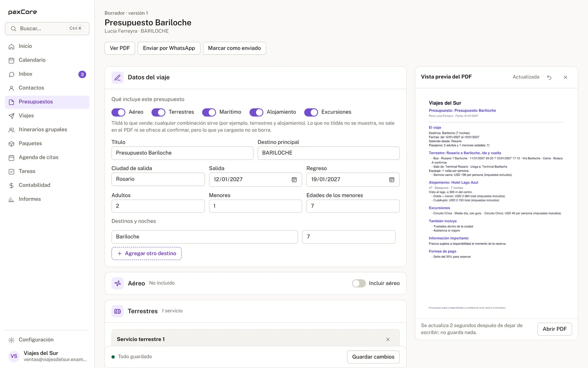Viewport: 588px width, 368px height.
Task: Disable the Excursiones switch
Action: [x=311, y=112]
